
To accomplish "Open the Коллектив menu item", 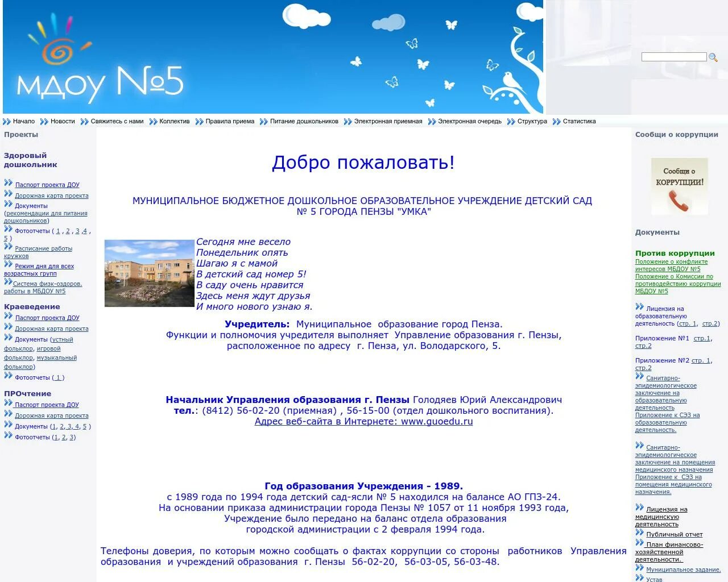I will tap(175, 121).
